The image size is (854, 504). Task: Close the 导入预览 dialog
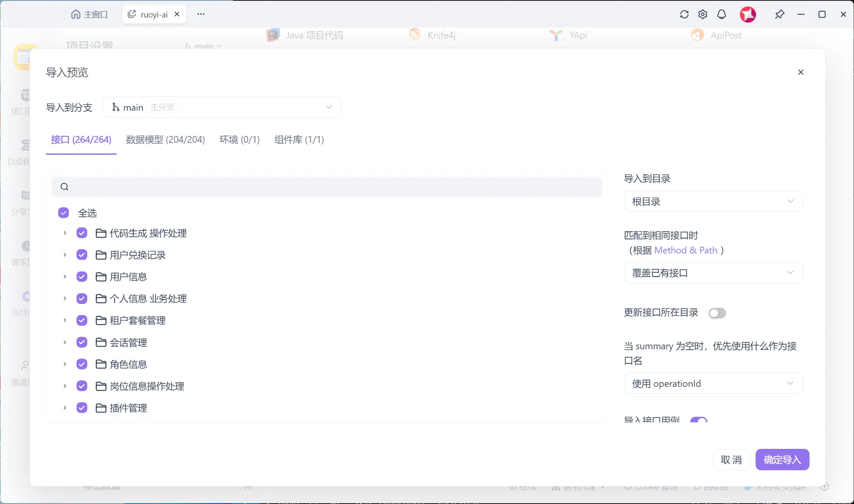(x=801, y=72)
